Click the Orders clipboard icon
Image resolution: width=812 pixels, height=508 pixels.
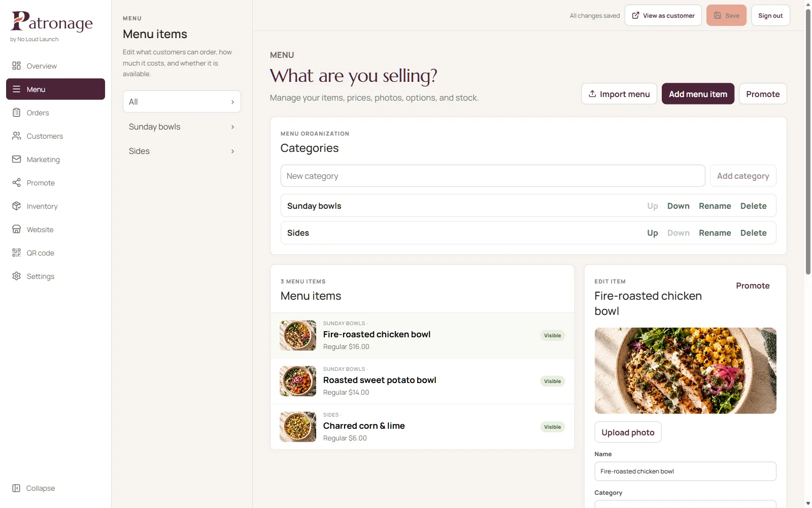16,113
